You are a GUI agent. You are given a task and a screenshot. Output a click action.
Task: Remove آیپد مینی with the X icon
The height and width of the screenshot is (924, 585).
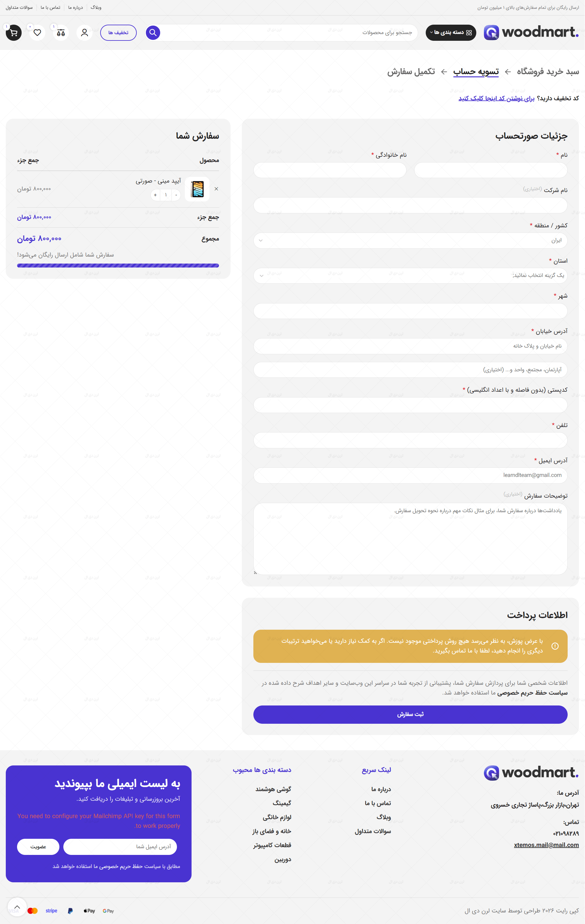tap(217, 189)
